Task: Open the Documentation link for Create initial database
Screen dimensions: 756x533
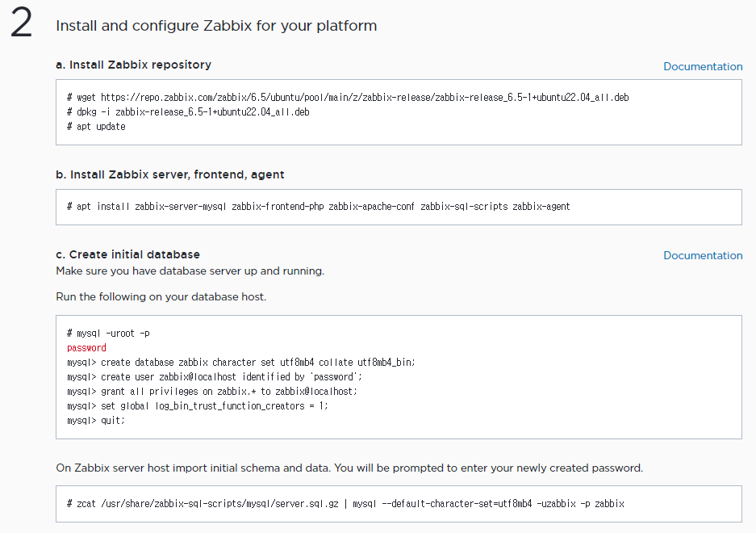Action: [702, 255]
